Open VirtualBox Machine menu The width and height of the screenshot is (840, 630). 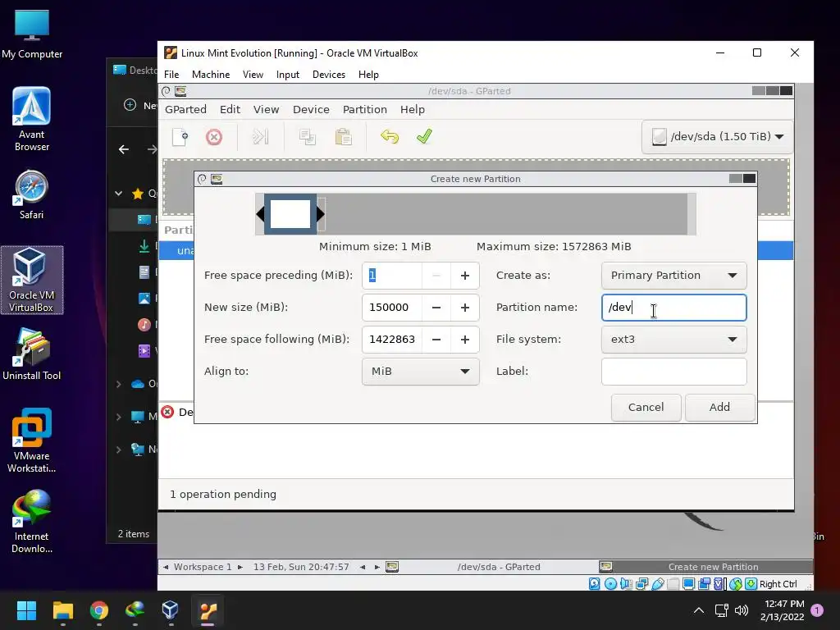pyautogui.click(x=211, y=75)
